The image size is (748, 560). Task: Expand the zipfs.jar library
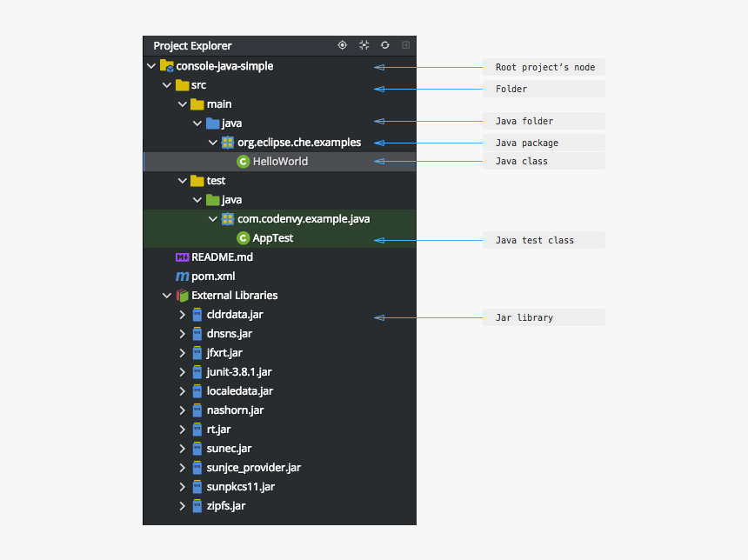(x=183, y=506)
